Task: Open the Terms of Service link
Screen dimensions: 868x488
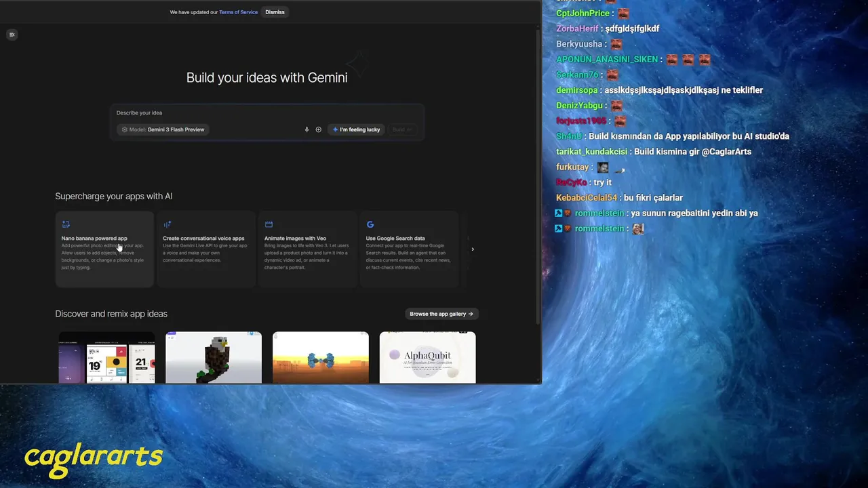Action: 238,12
